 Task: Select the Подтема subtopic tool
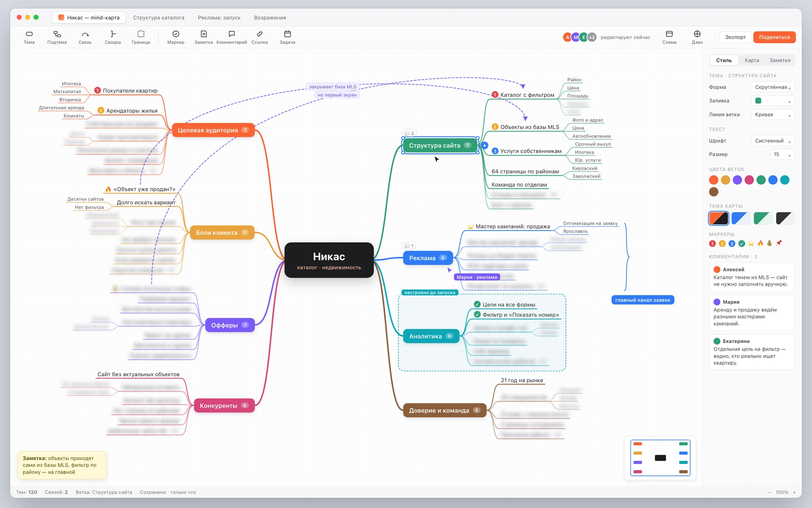click(x=57, y=37)
